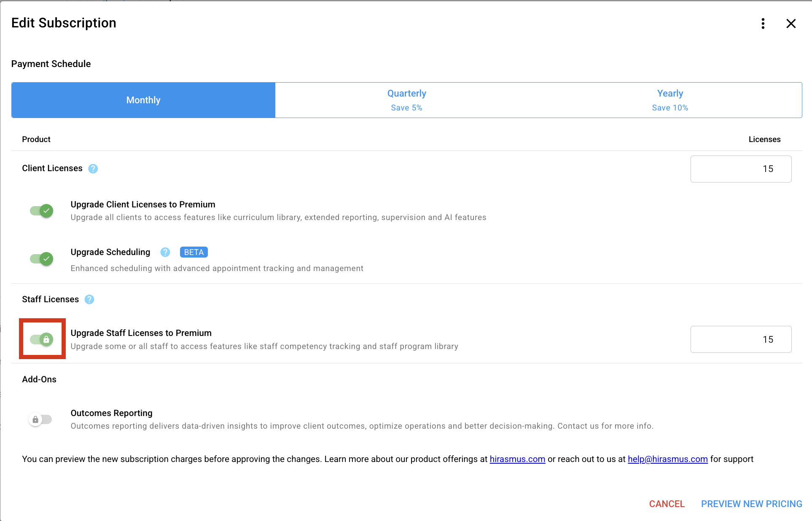Toggle the Upgrade Scheduling switch

(41, 258)
